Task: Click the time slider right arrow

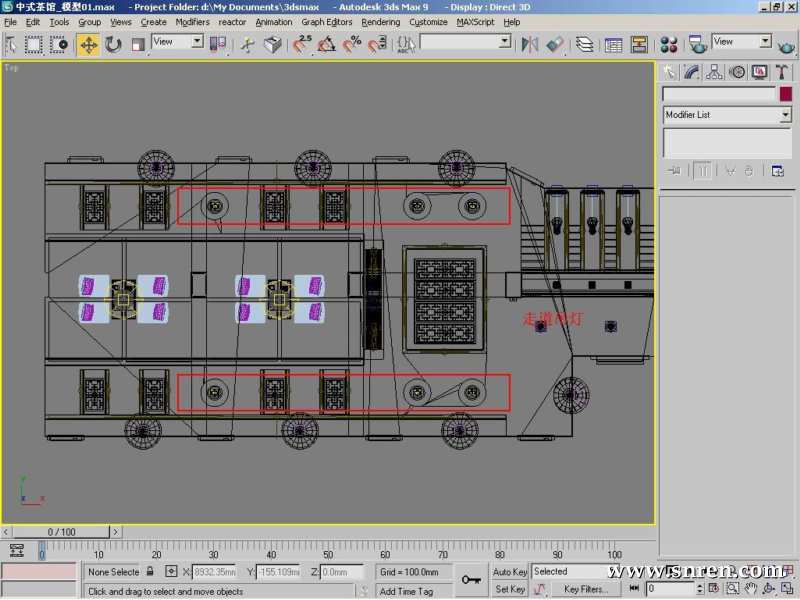Action: pyautogui.click(x=116, y=532)
